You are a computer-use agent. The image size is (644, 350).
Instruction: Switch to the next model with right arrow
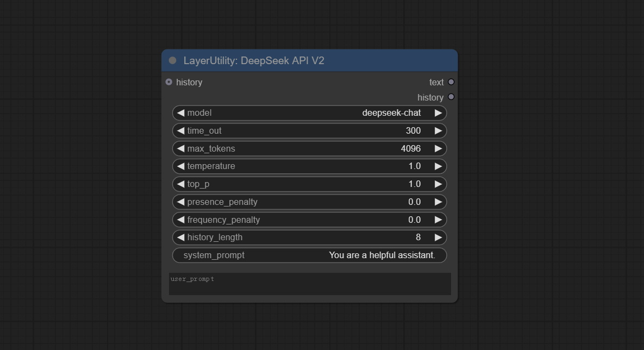438,113
